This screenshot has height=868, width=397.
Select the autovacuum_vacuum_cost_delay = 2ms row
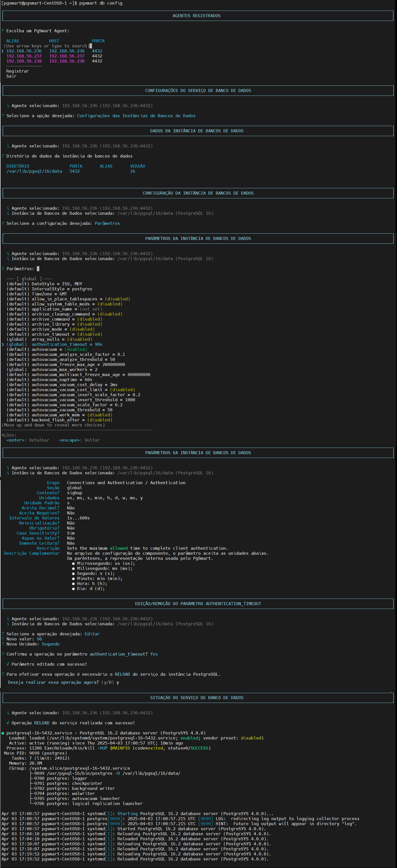[62, 385]
